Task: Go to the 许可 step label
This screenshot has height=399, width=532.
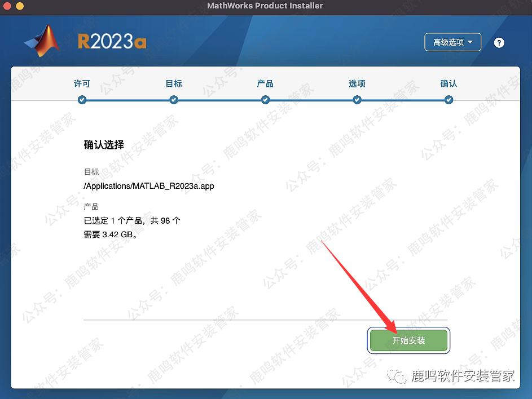Action: point(82,83)
